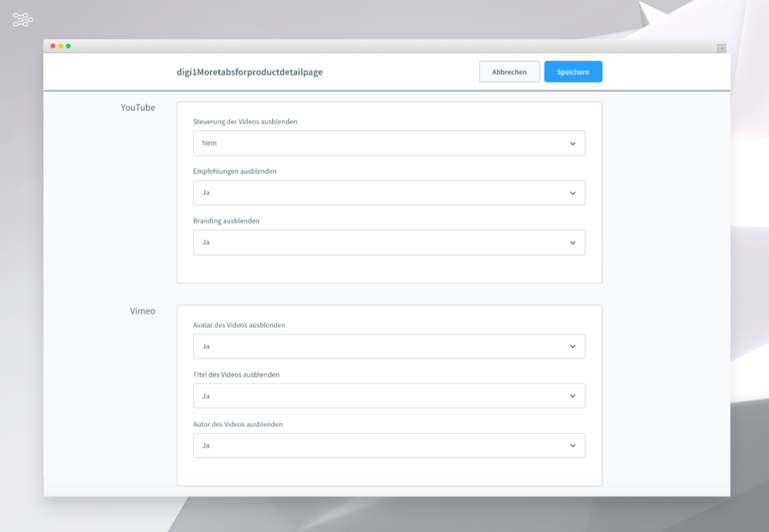Screen dimensions: 769x532
Task: Open the Autor des Videos ausblenden select box
Action: coord(388,445)
